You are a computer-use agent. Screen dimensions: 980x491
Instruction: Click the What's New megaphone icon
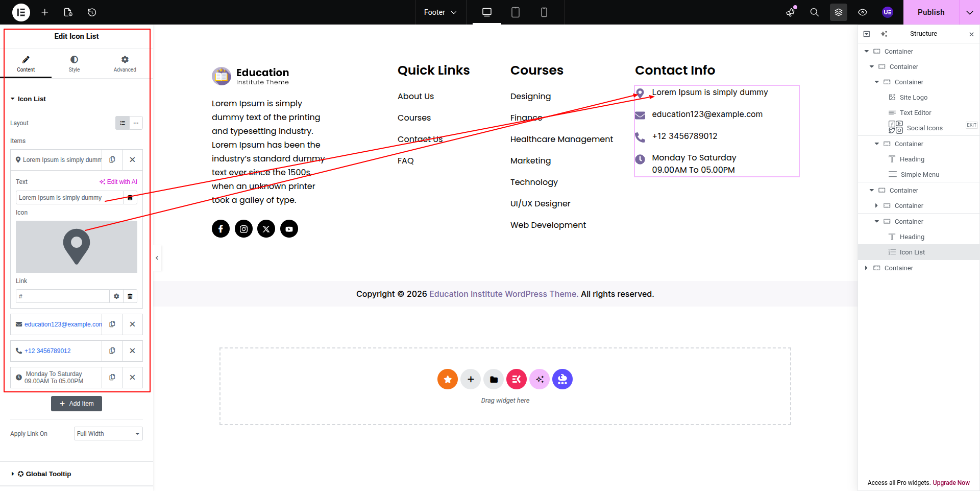[x=791, y=12]
